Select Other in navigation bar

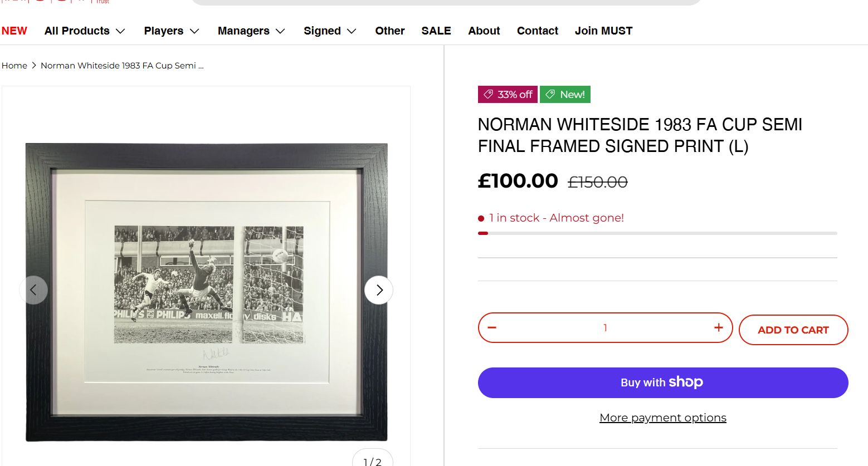tap(390, 31)
